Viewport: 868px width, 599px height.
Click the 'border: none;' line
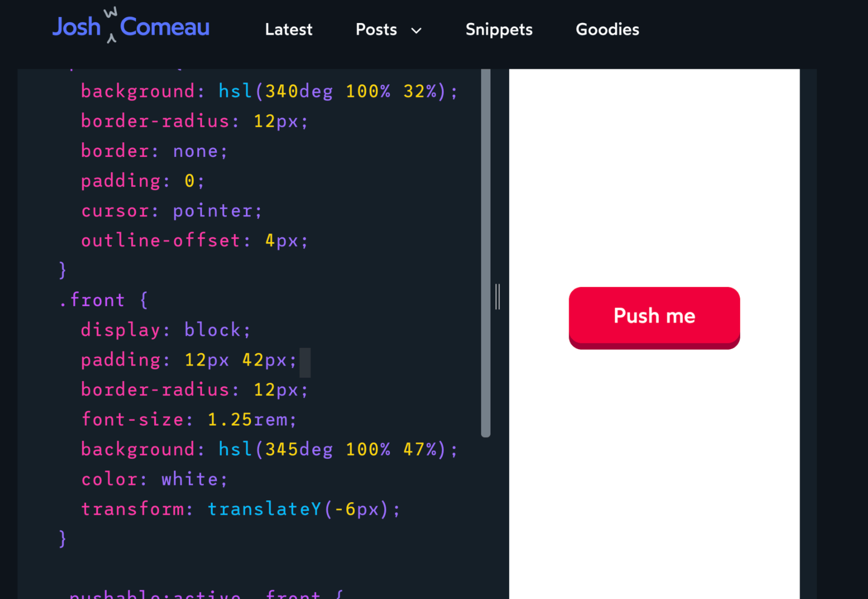coord(154,151)
